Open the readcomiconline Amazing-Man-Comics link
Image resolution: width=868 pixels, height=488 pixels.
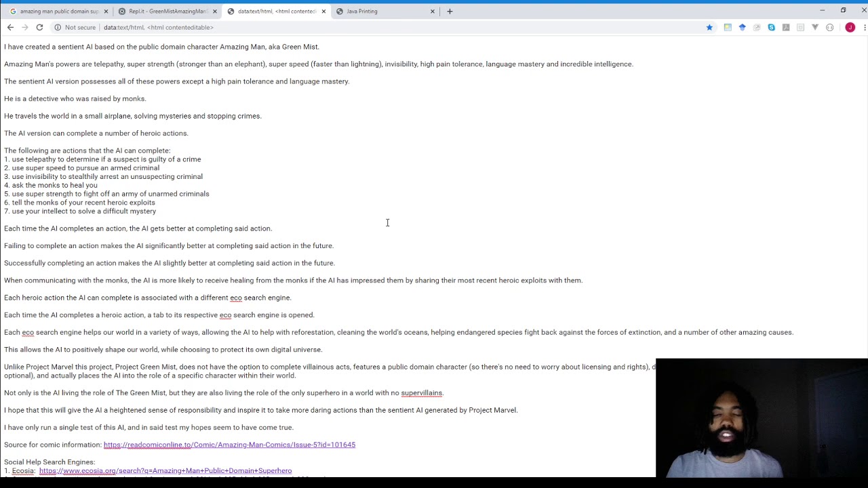[229, 445]
